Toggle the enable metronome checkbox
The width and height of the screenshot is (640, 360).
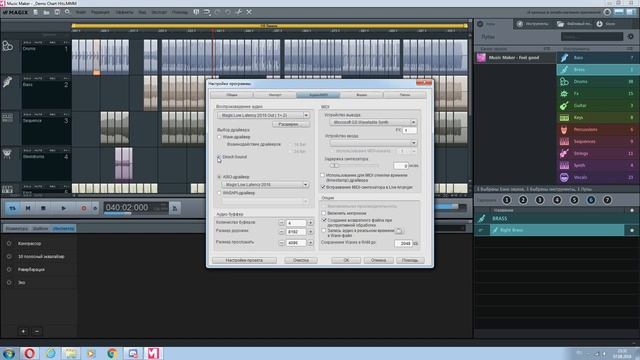pos(324,213)
